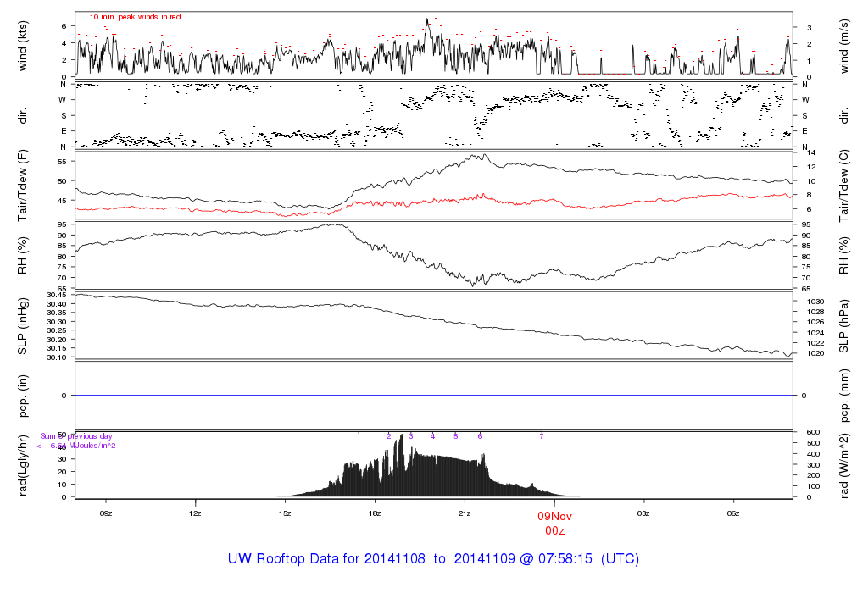This screenshot has height=593, width=868.
Task: Click the "pcp. (in)" axis label
Action: click(x=23, y=396)
